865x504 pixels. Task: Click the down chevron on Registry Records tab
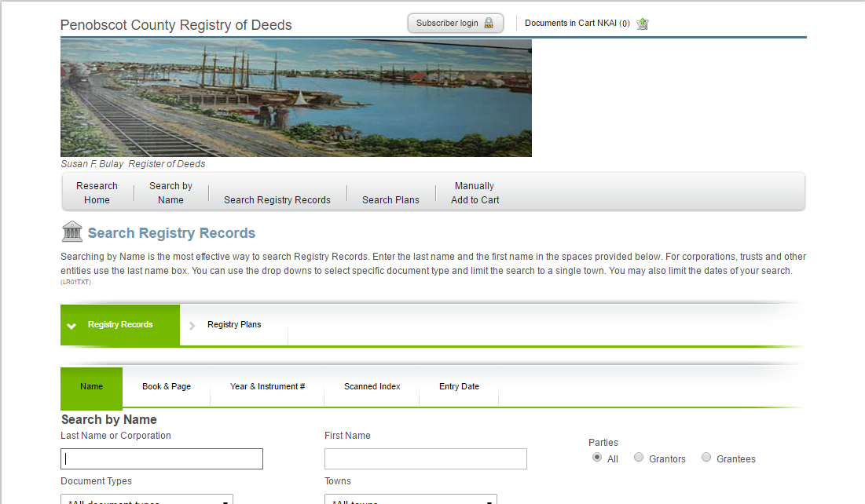pos(71,324)
